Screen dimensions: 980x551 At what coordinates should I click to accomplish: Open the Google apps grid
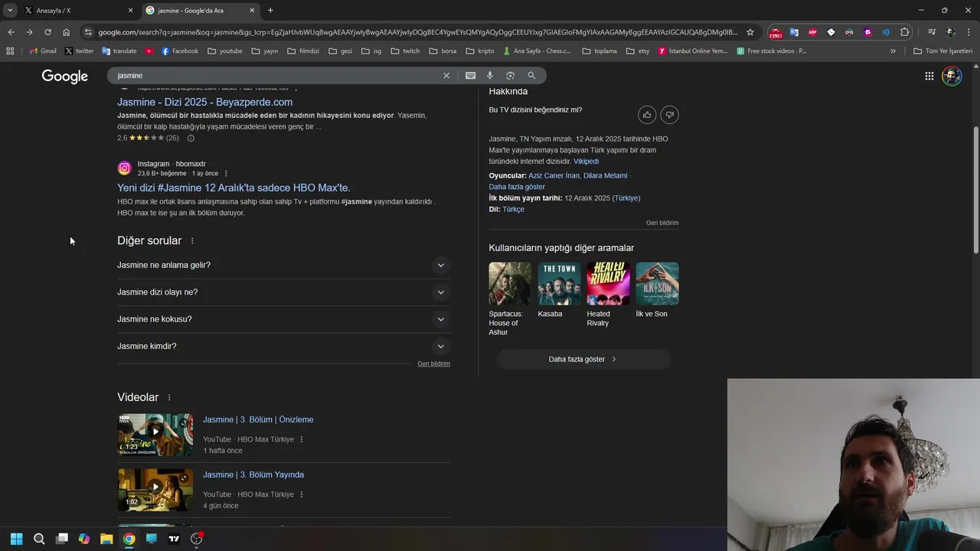click(929, 76)
